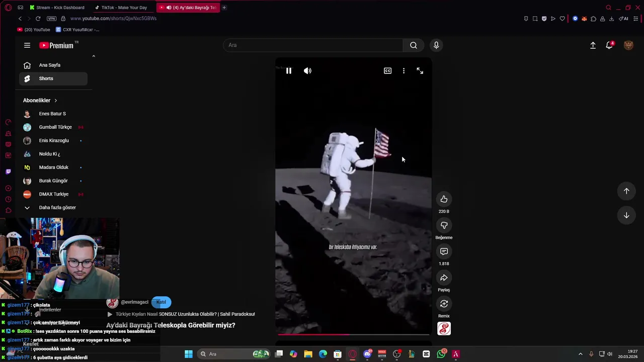Mute the Short with the speaker icon

click(307, 71)
